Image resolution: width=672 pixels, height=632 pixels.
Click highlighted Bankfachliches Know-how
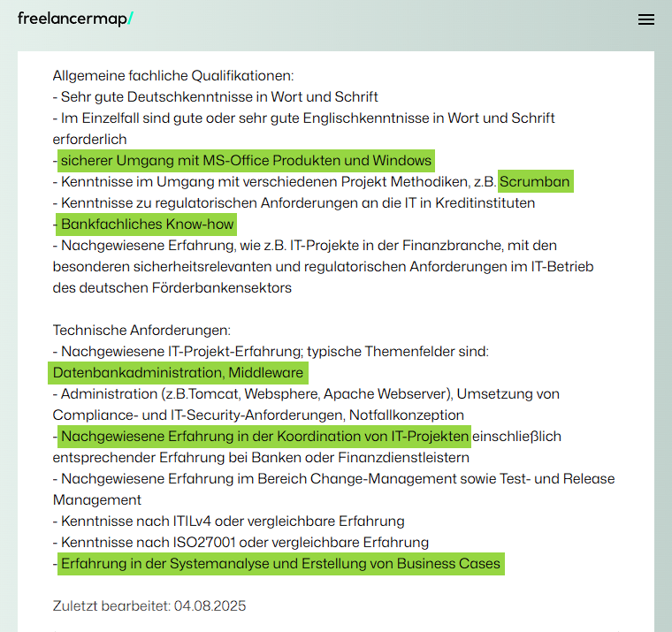pos(146,225)
